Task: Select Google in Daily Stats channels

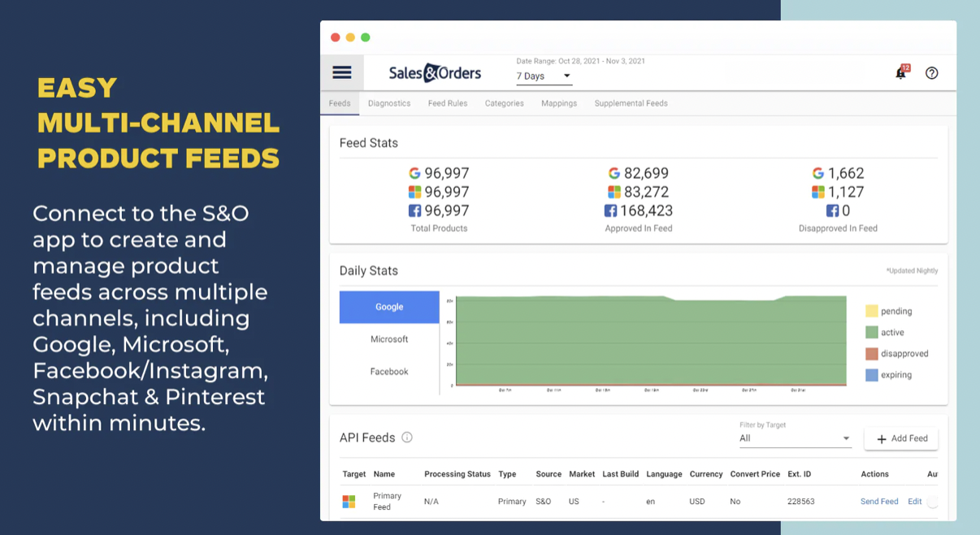Action: (x=389, y=307)
